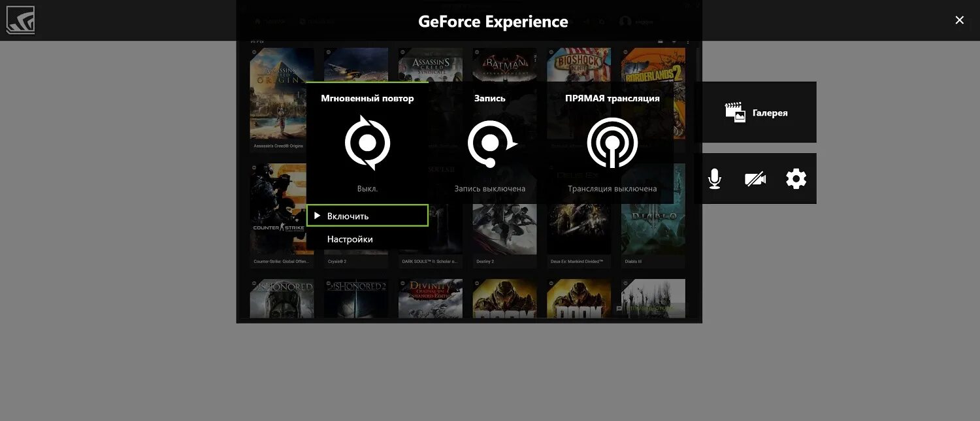Image resolution: width=980 pixels, height=421 pixels.
Task: Open the Запись panel title
Action: (x=490, y=99)
